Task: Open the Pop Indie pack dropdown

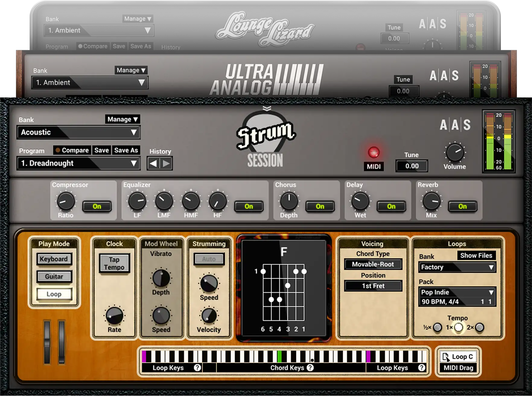Action: tap(457, 292)
